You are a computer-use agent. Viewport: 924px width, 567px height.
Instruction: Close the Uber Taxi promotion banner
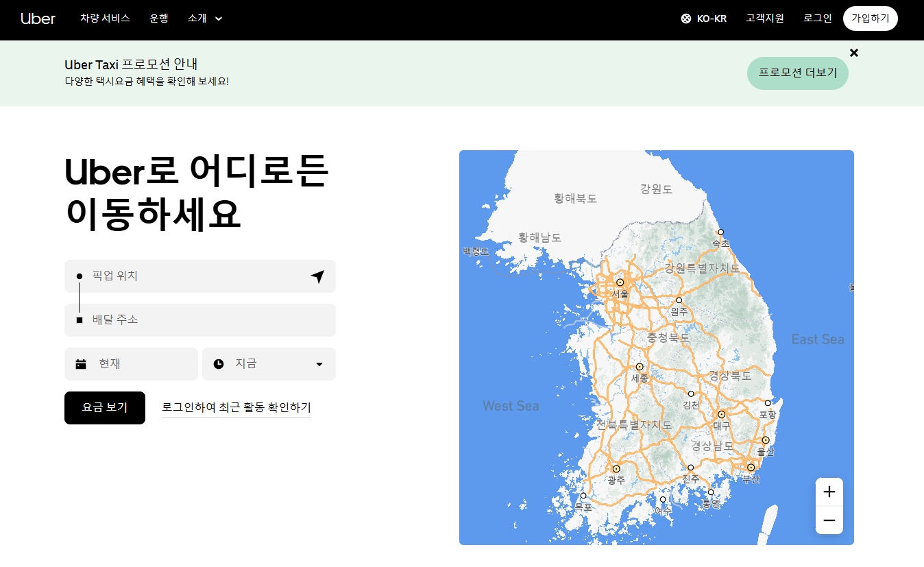(853, 53)
